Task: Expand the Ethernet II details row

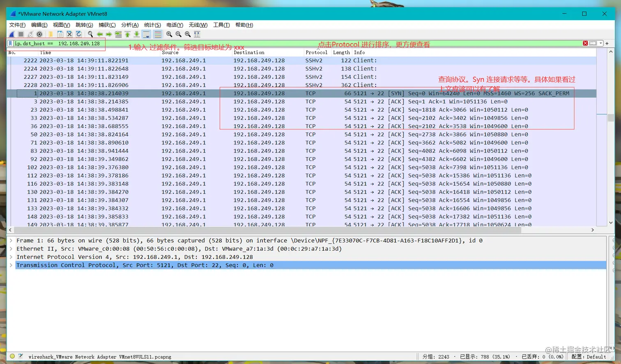Action: pos(11,249)
